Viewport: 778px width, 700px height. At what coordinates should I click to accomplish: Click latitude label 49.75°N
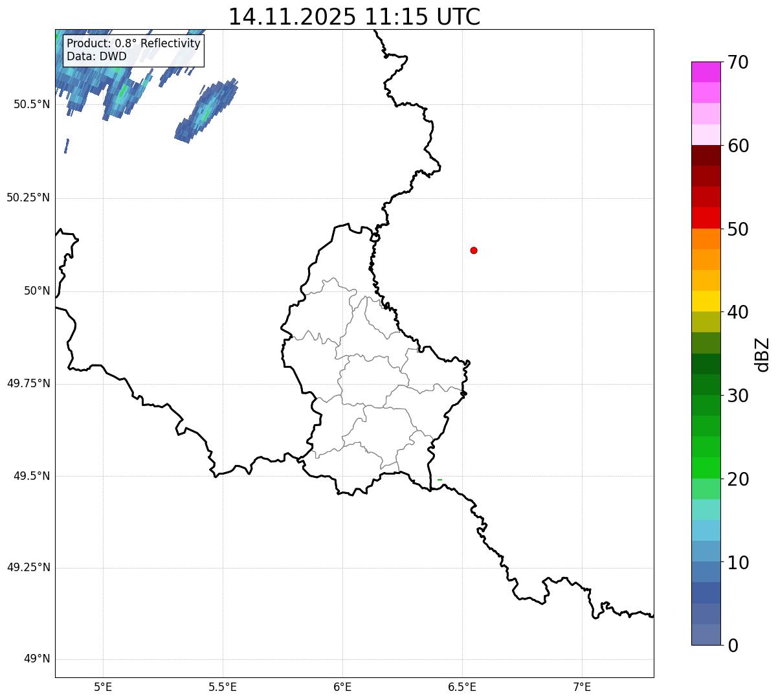[28, 383]
